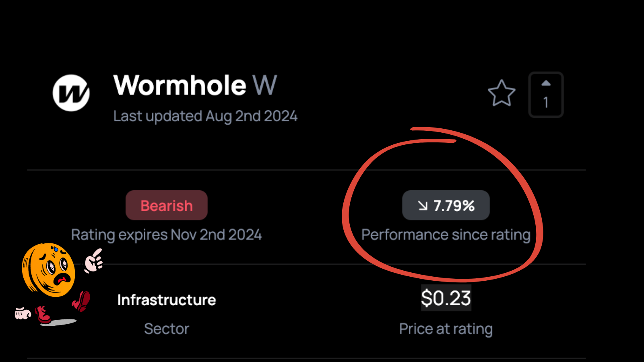Click the upvote count number 1
The image size is (644, 362).
[546, 103]
